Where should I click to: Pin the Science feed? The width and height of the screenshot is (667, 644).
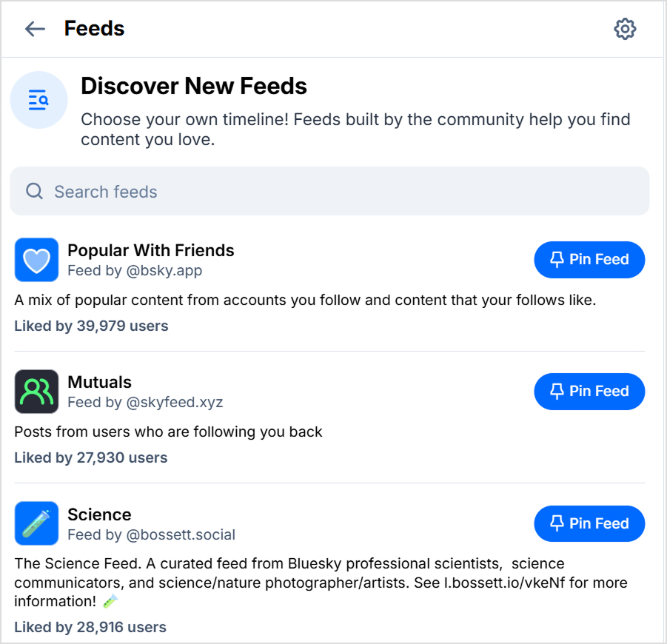(589, 523)
